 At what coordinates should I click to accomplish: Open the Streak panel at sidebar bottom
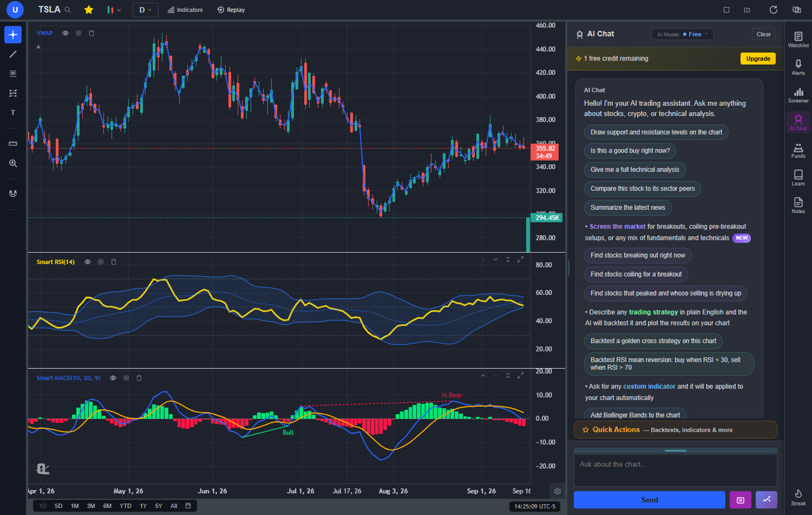click(x=798, y=498)
